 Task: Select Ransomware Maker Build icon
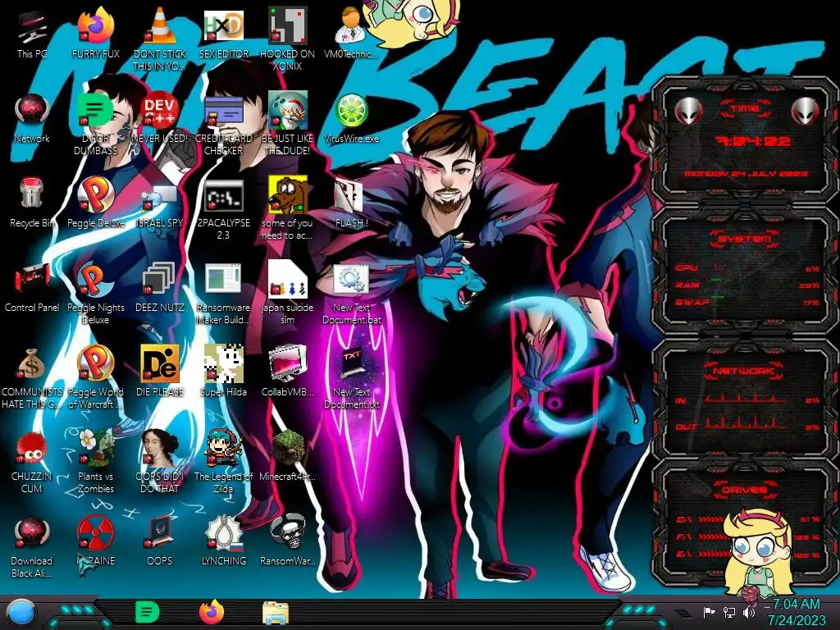click(223, 293)
